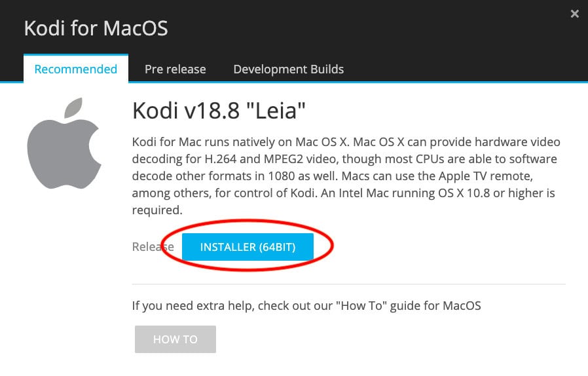Open the HOW TO guide button
588x376 pixels.
175,339
